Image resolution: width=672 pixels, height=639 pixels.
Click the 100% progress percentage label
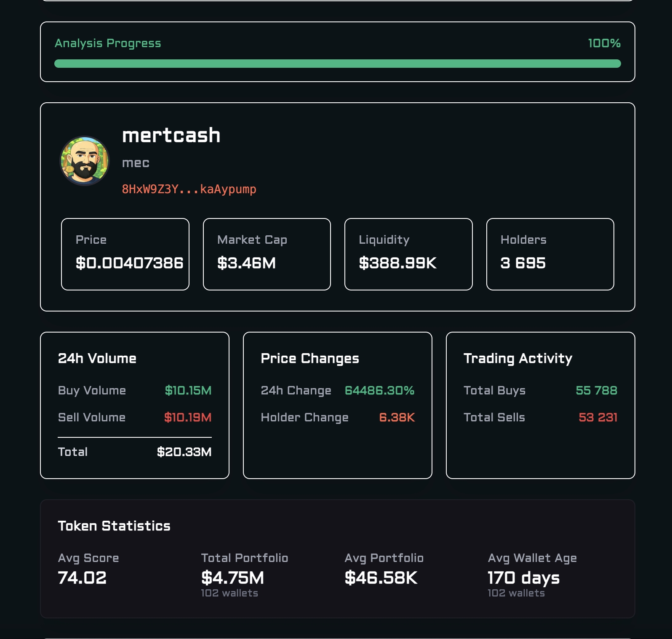(x=604, y=43)
